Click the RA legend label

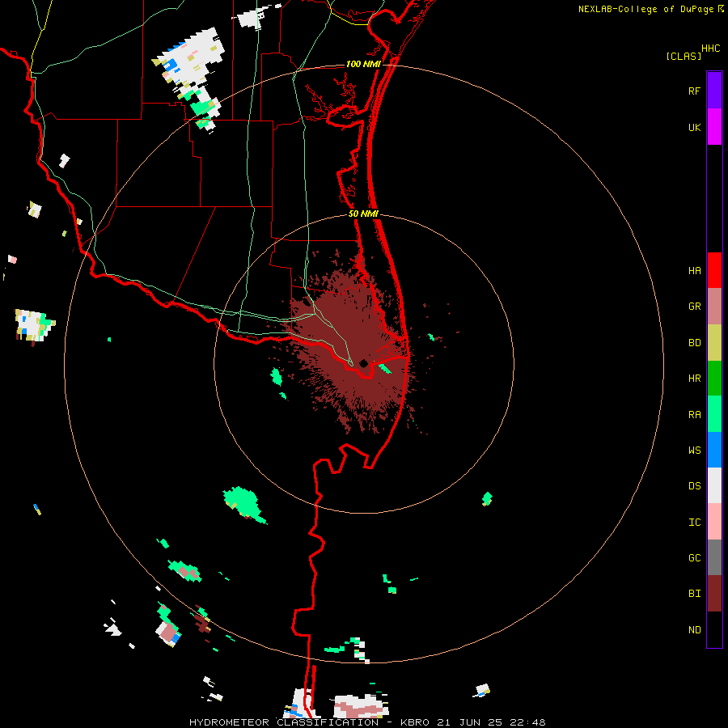click(x=694, y=414)
